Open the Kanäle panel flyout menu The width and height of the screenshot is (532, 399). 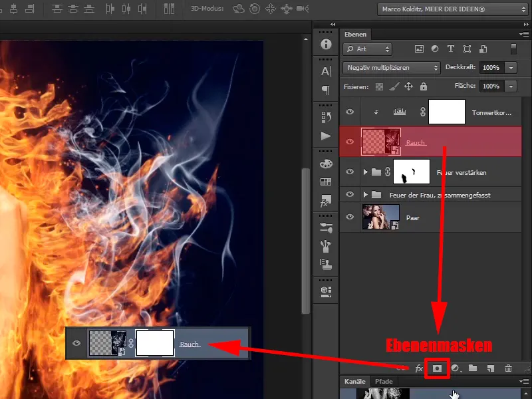point(524,381)
